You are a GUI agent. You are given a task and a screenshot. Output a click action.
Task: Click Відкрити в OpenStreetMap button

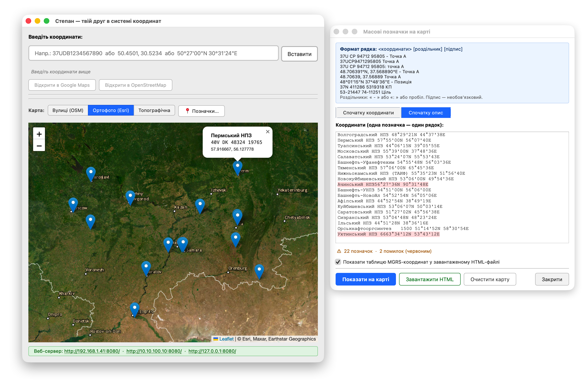[135, 85]
